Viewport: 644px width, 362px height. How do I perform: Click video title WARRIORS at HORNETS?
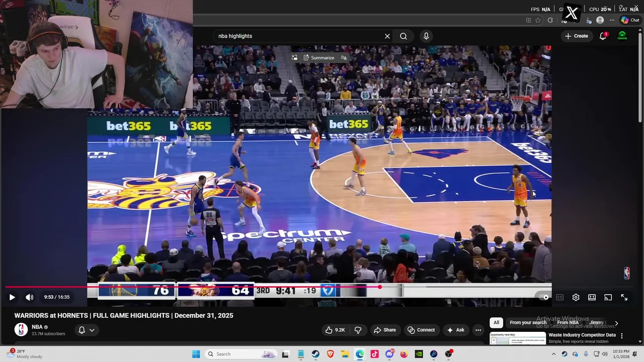click(124, 316)
